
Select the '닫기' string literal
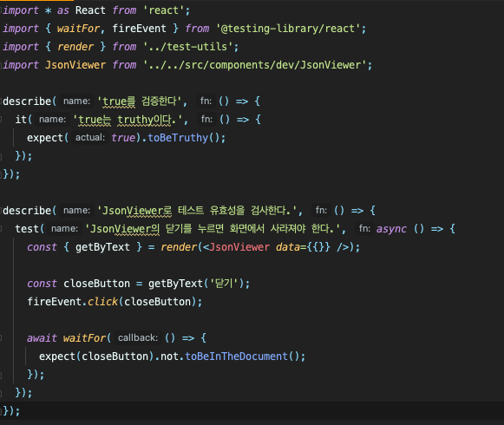(224, 284)
